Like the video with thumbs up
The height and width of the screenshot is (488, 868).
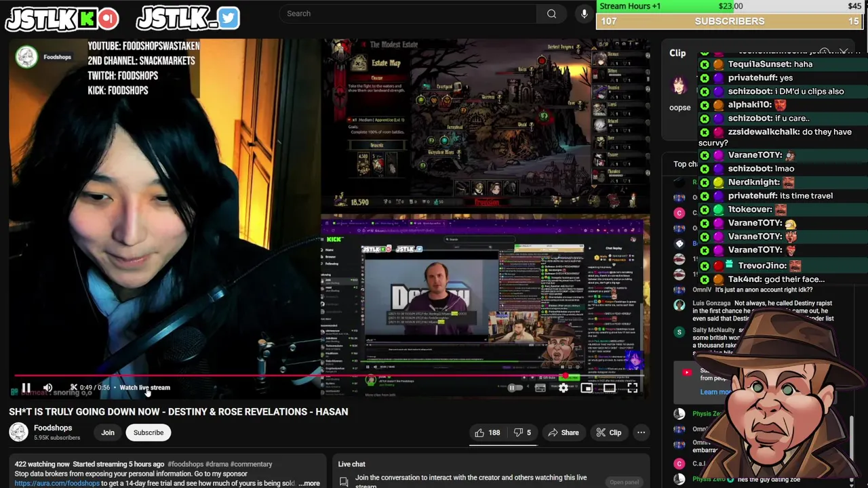[487, 432]
